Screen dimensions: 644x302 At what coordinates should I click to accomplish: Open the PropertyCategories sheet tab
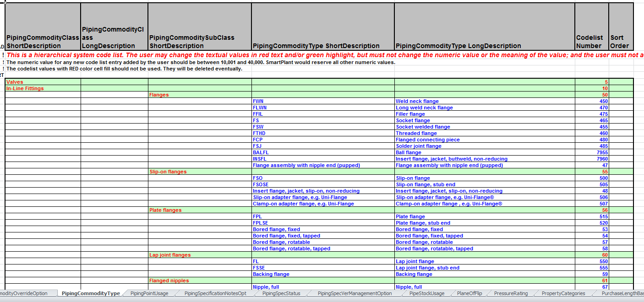tap(563, 293)
